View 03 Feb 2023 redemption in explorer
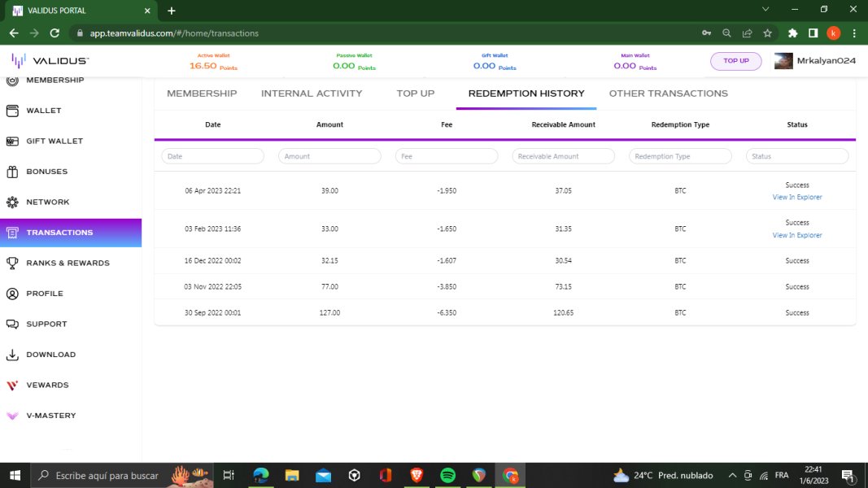Viewport: 868px width, 488px height. tap(796, 235)
